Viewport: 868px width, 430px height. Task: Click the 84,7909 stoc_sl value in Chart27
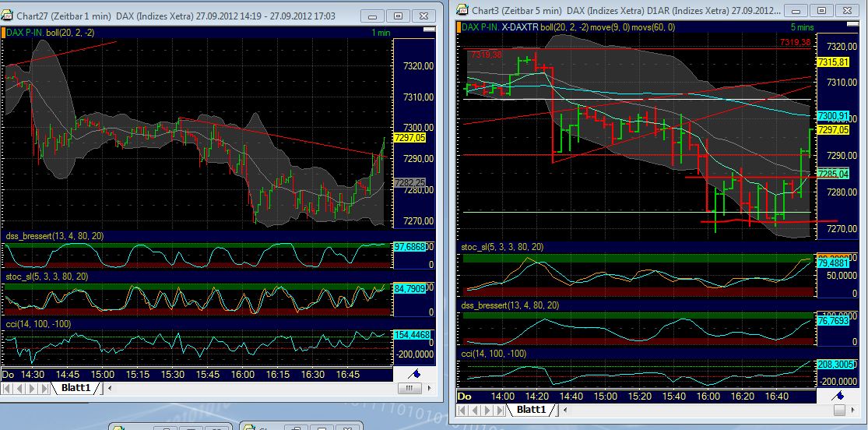coord(409,288)
